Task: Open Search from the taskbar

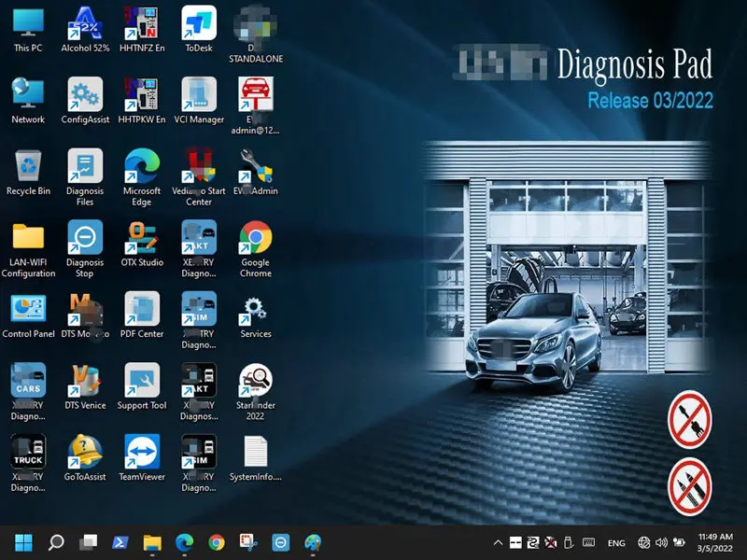Action: coord(56,542)
